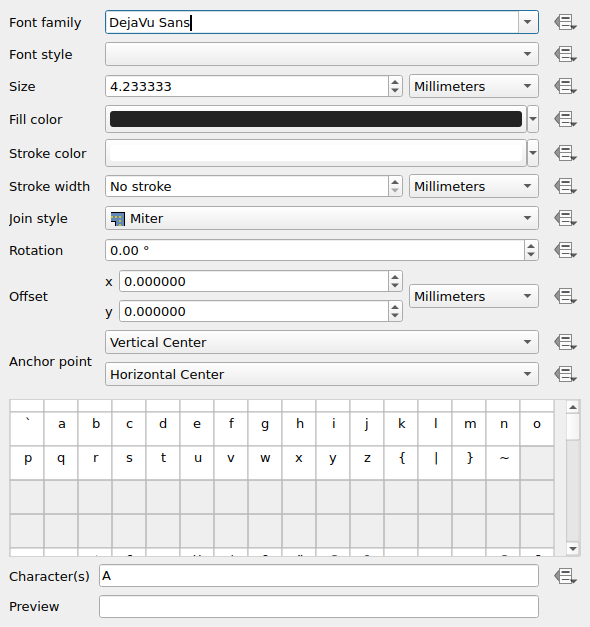Viewport: 590px width, 627px height.
Task: Select the '{' character in the grid
Action: [401, 462]
